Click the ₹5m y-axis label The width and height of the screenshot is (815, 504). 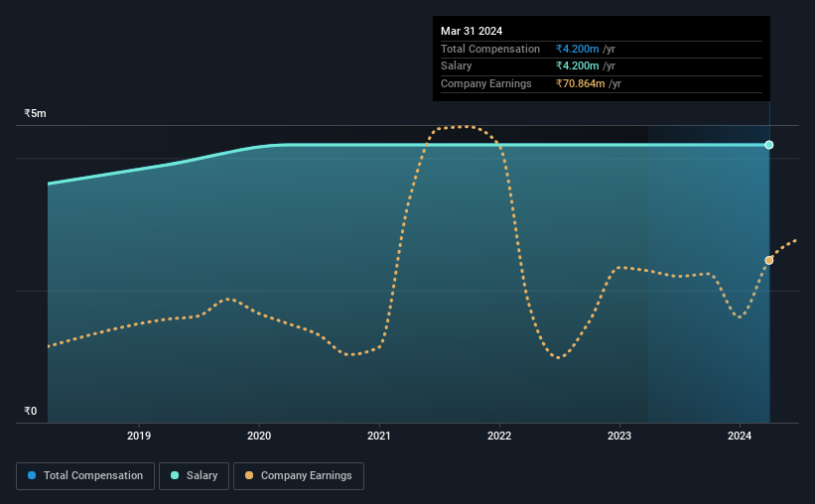pyautogui.click(x=35, y=113)
